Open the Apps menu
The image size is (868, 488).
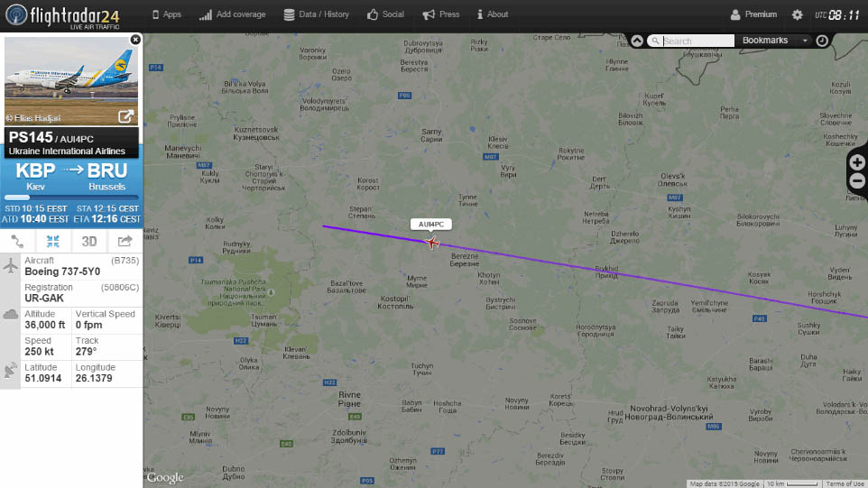tap(167, 14)
